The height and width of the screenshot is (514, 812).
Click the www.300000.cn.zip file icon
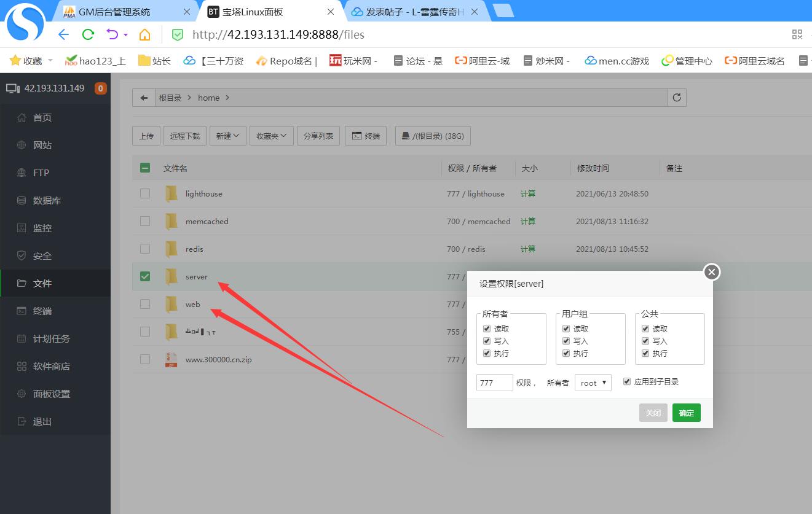tap(171, 360)
